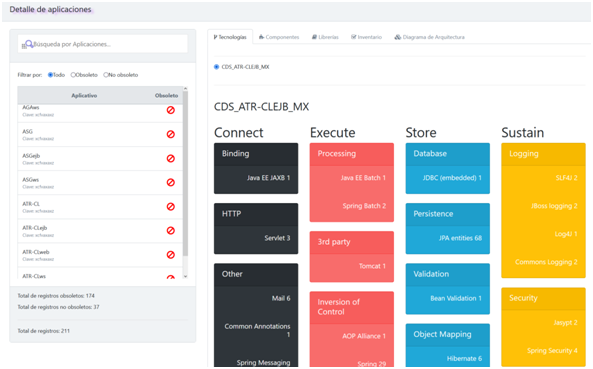Click the list scroll down arrow
This screenshot has height=369, width=593.
tap(185, 276)
